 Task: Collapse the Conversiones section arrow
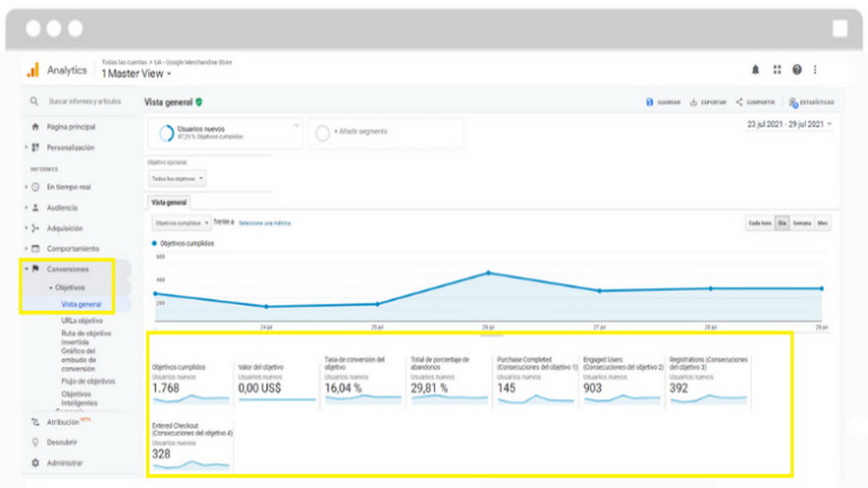point(26,269)
